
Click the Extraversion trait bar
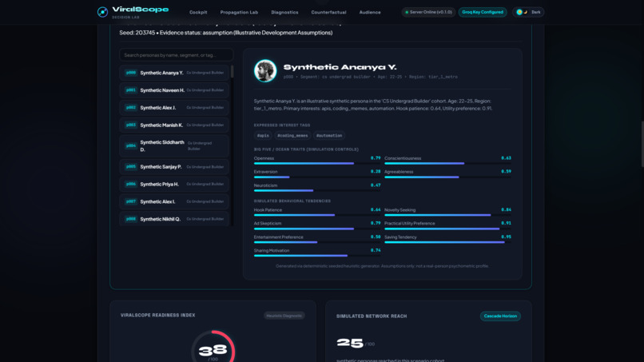click(x=317, y=177)
